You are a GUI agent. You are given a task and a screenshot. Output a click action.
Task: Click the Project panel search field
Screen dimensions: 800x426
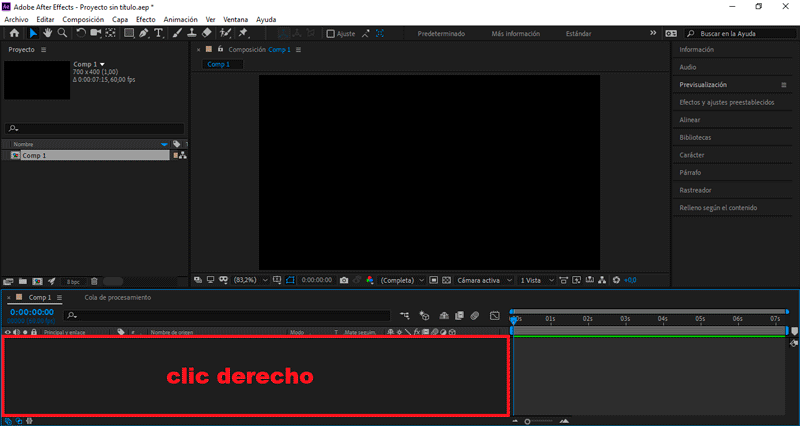point(94,129)
